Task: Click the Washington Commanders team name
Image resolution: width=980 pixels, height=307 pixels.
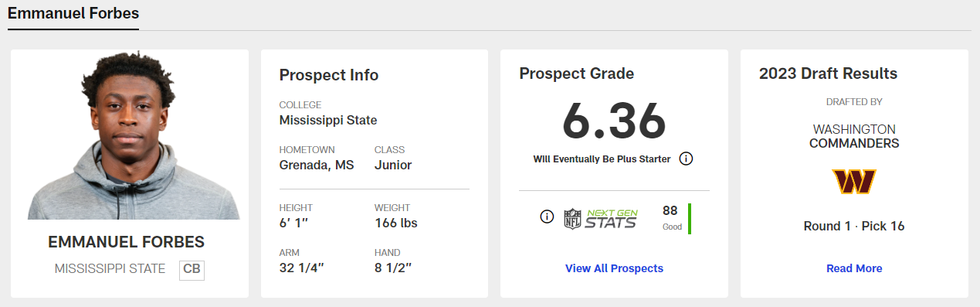Action: 854,136
